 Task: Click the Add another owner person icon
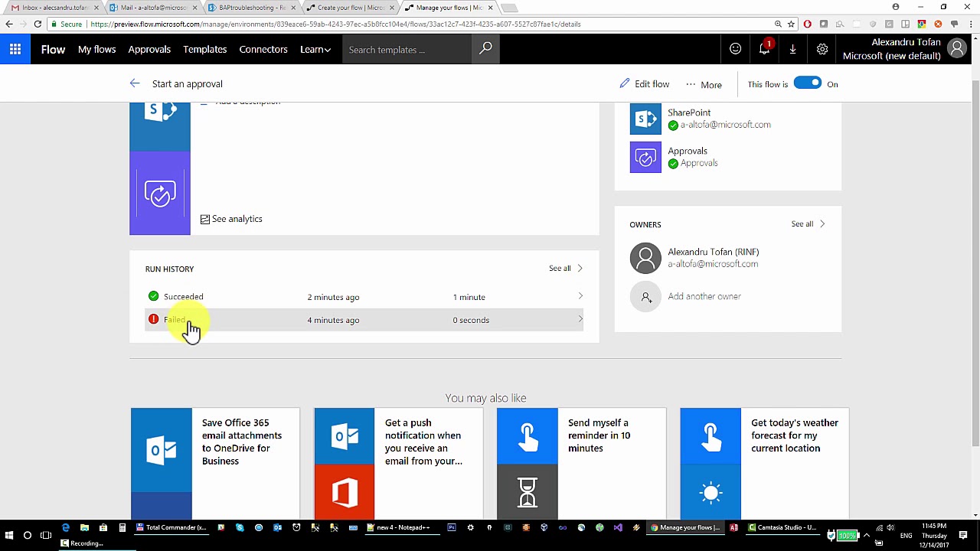(x=645, y=297)
